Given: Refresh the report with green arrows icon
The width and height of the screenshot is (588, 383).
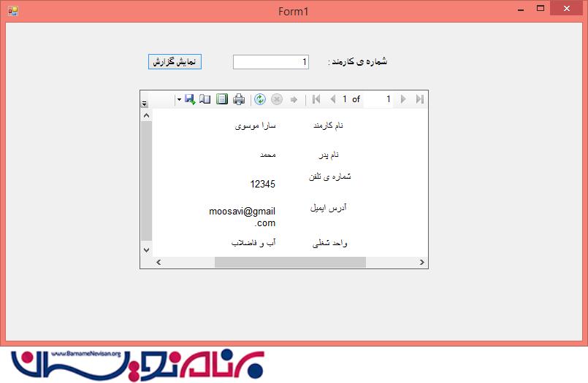Looking at the screenshot, I should tap(260, 99).
